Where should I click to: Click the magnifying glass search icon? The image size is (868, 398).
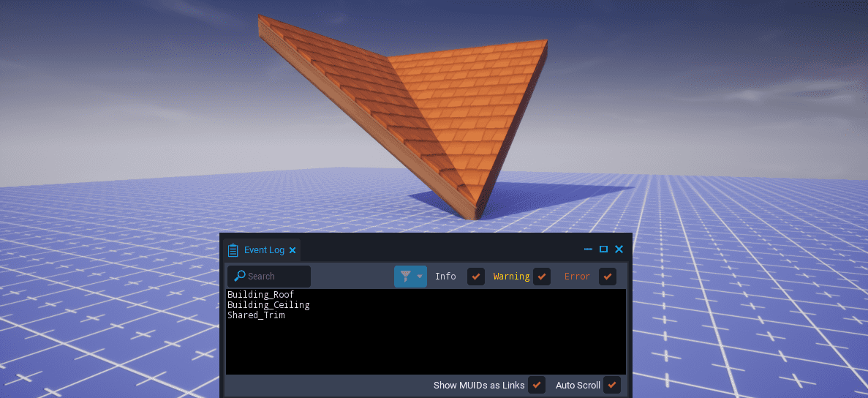[x=239, y=276]
